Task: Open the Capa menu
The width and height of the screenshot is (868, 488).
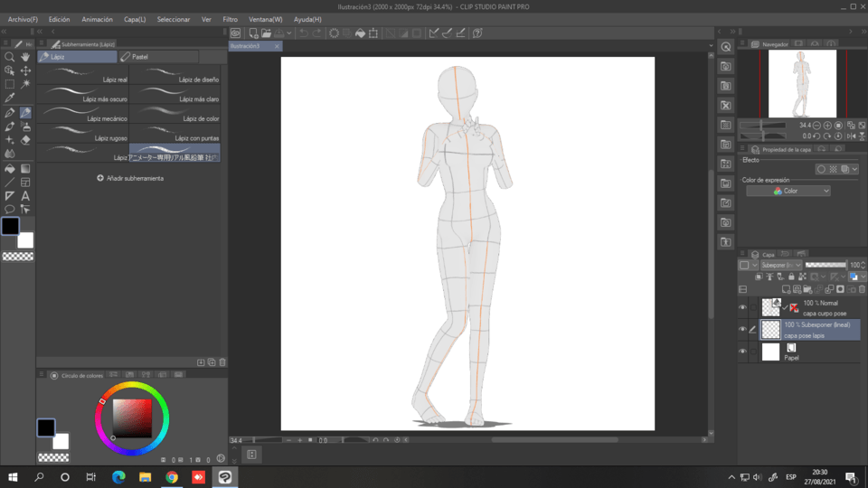Action: 135,19
